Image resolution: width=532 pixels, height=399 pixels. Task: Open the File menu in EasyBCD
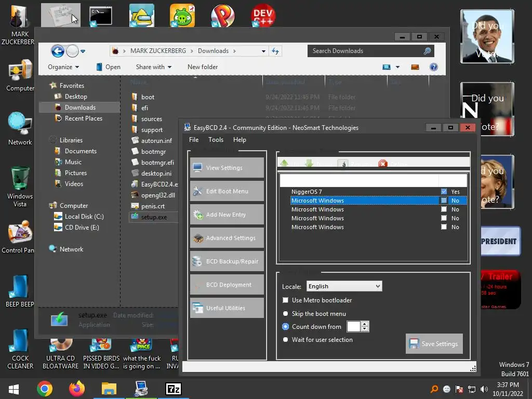(194, 139)
